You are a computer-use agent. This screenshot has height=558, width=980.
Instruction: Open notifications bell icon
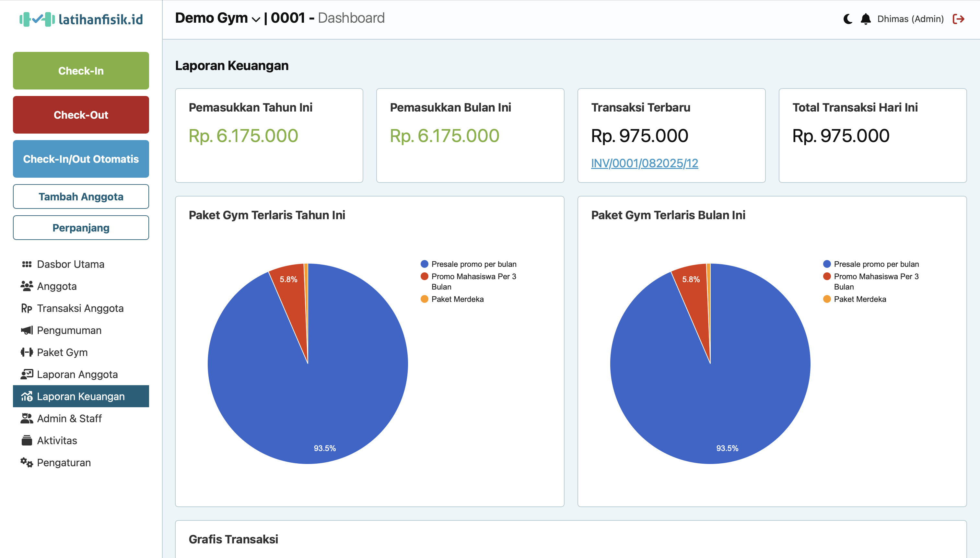pos(866,19)
